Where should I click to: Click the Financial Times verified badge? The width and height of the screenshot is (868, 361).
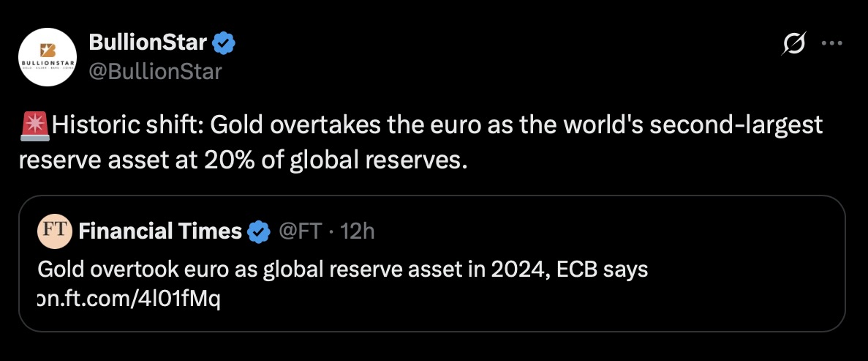point(258,232)
